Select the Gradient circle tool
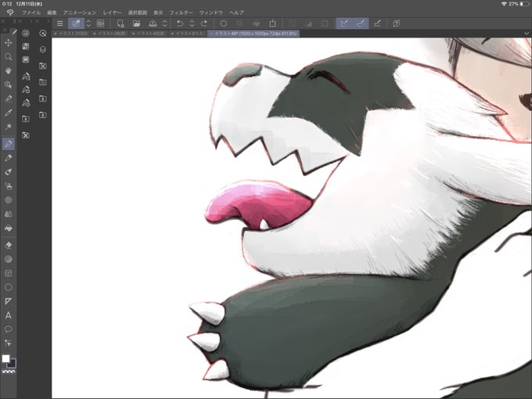532x399 pixels. click(9, 259)
